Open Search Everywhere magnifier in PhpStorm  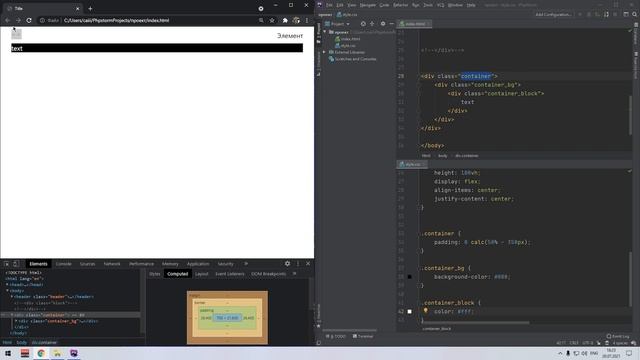635,14
